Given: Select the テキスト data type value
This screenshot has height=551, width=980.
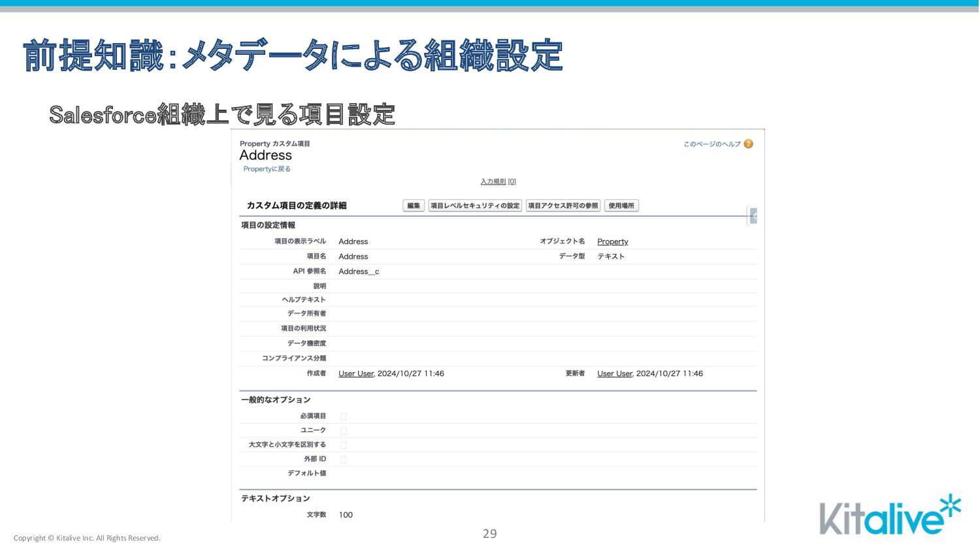Looking at the screenshot, I should pyautogui.click(x=611, y=257).
